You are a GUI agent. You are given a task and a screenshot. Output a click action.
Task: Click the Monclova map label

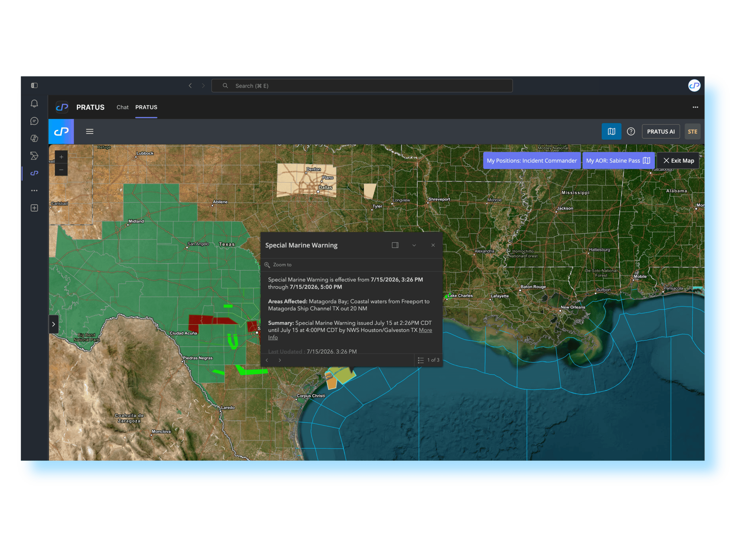click(161, 432)
